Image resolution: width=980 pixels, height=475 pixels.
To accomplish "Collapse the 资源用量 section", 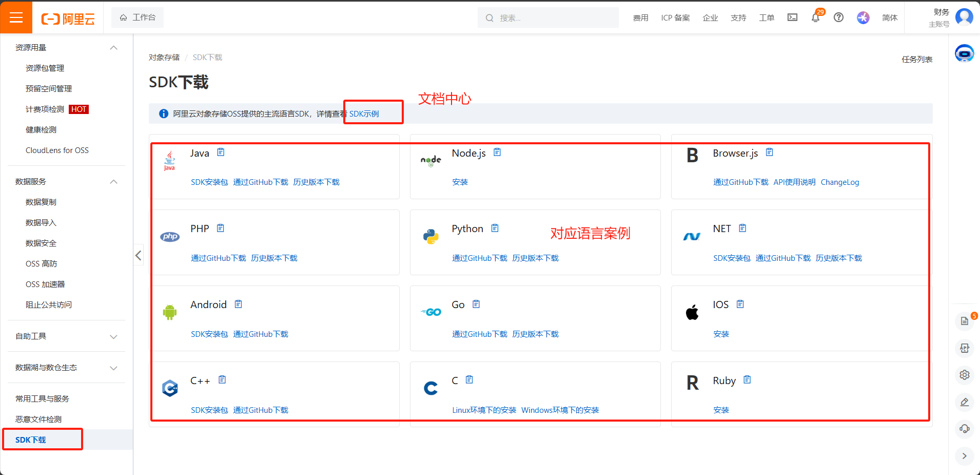I will coord(113,47).
